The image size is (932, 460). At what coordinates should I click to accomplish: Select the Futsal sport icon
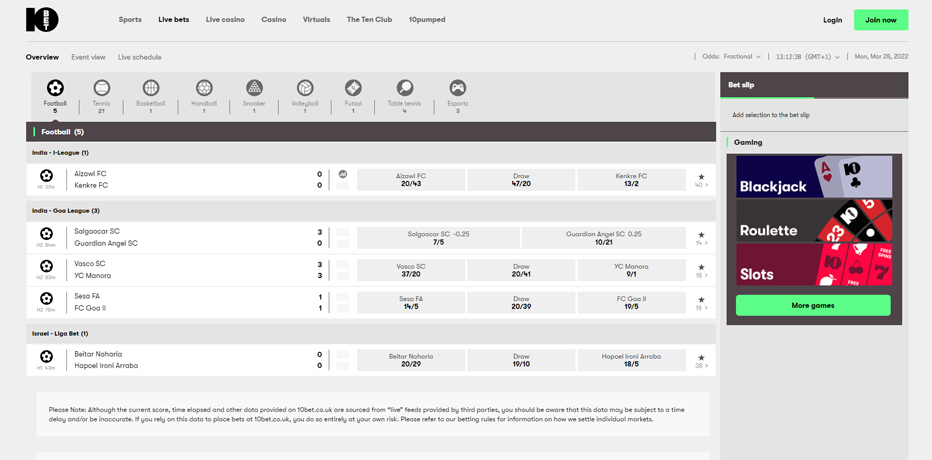coord(353,89)
